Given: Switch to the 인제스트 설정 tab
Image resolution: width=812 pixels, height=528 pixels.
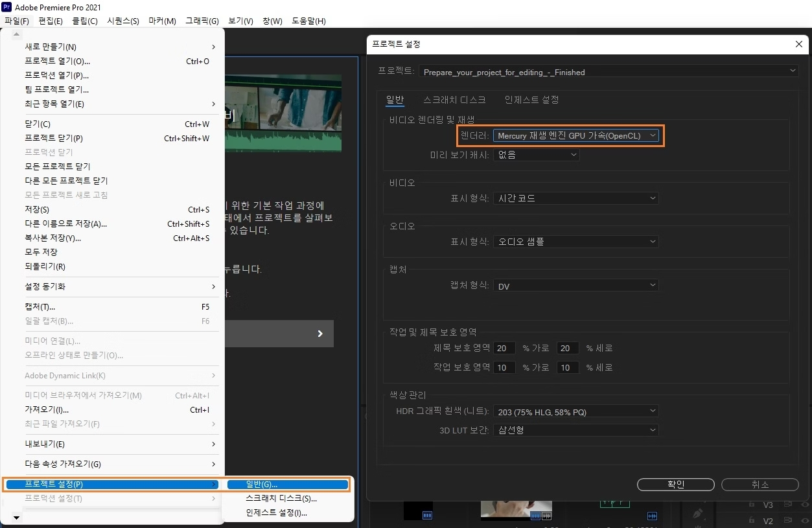Looking at the screenshot, I should (x=531, y=99).
